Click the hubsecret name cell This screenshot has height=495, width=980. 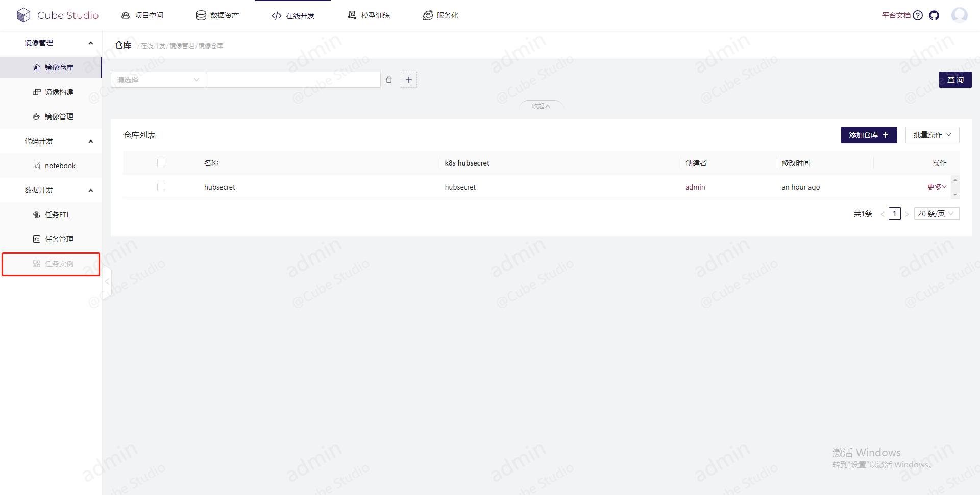point(219,187)
